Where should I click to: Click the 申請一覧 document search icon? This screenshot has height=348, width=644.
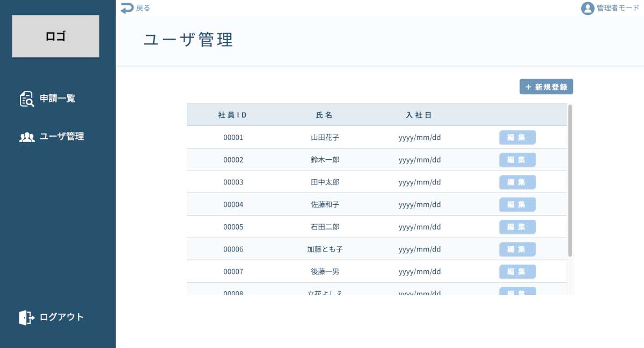pyautogui.click(x=26, y=99)
